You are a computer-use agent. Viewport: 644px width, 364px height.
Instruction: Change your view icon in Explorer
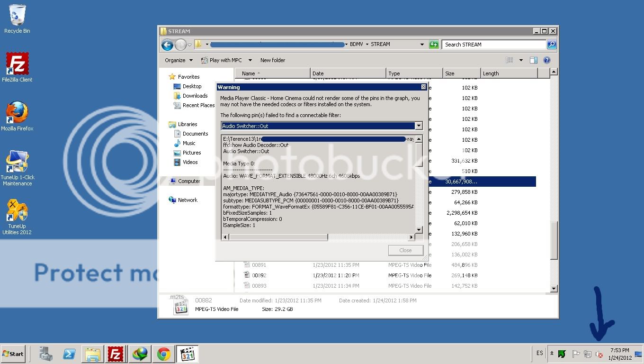(x=510, y=60)
